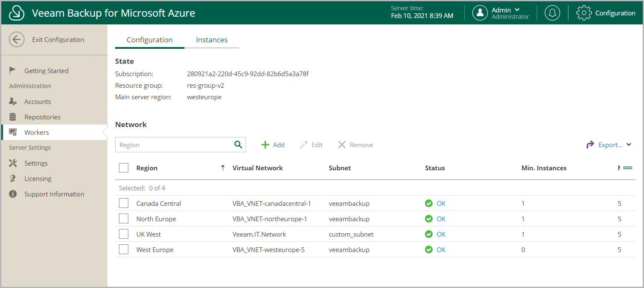Viewport: 644px width, 288px height.
Task: Sort by the Virtual Network column header
Action: [x=258, y=168]
